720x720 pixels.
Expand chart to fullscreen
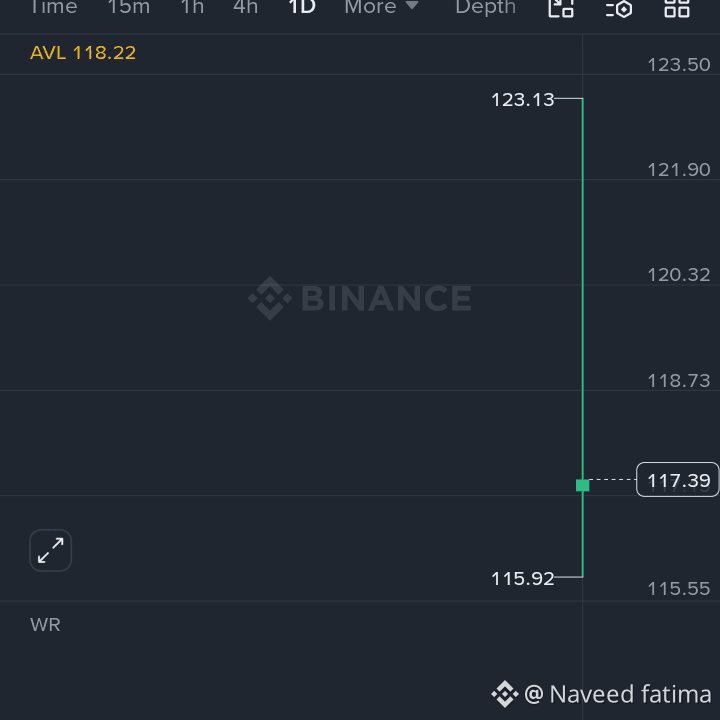coord(51,550)
